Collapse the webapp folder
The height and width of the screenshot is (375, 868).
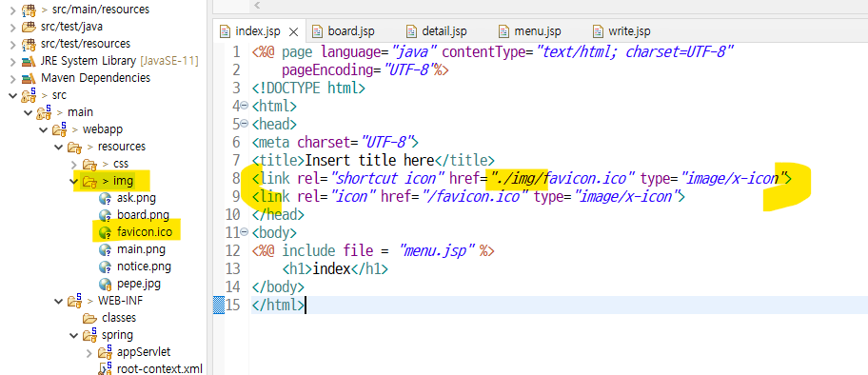(43, 129)
